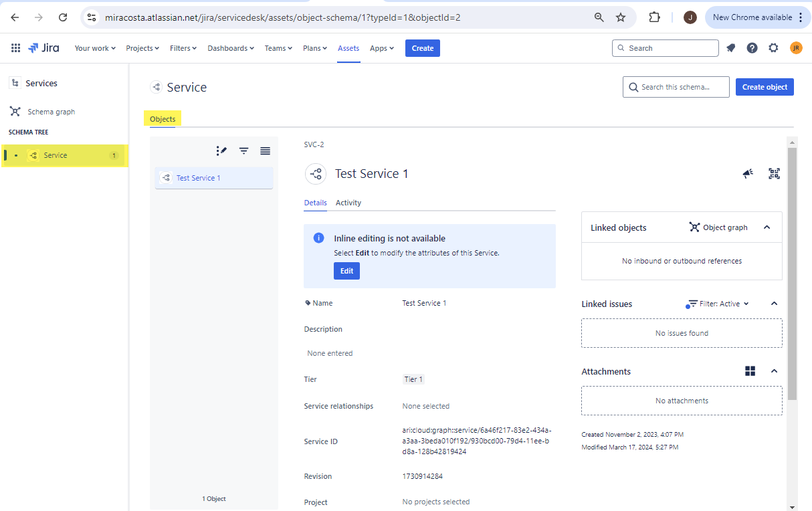Viewport: 812px width, 511px height.
Task: Select the Details tab
Action: coord(316,203)
